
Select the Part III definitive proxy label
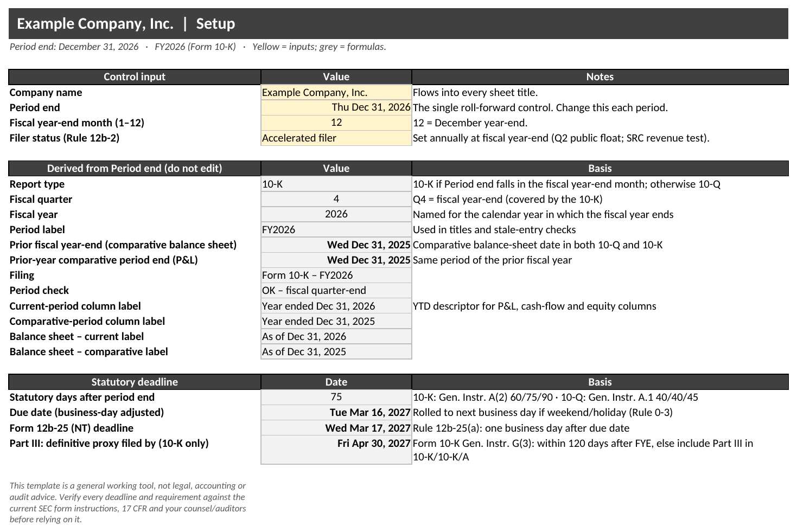pos(109,443)
